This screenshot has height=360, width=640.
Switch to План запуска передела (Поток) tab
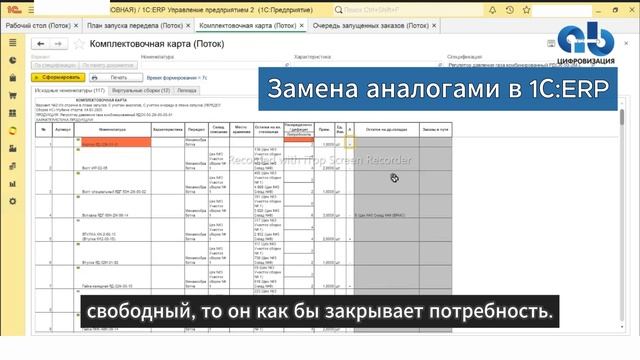[x=135, y=25]
